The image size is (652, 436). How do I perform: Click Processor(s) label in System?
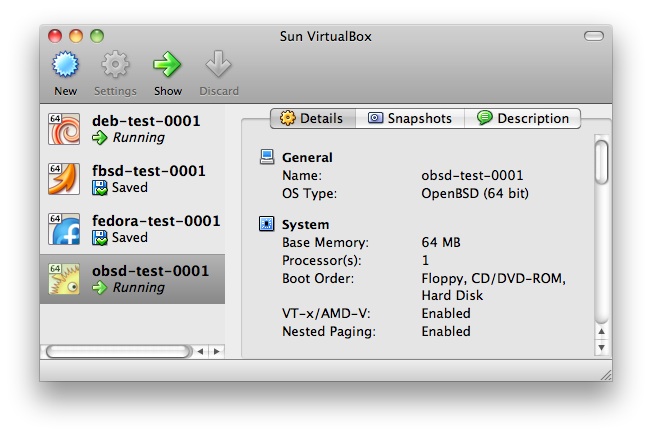[322, 261]
